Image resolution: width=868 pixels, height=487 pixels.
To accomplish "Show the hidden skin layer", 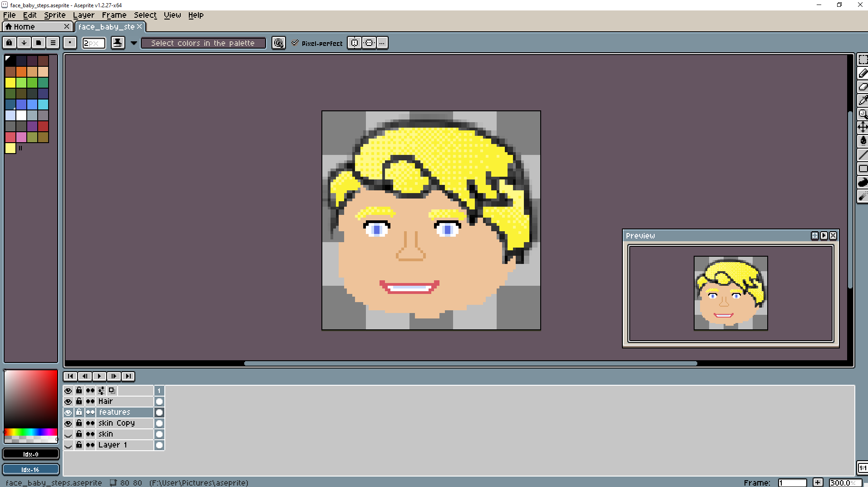I will [68, 434].
